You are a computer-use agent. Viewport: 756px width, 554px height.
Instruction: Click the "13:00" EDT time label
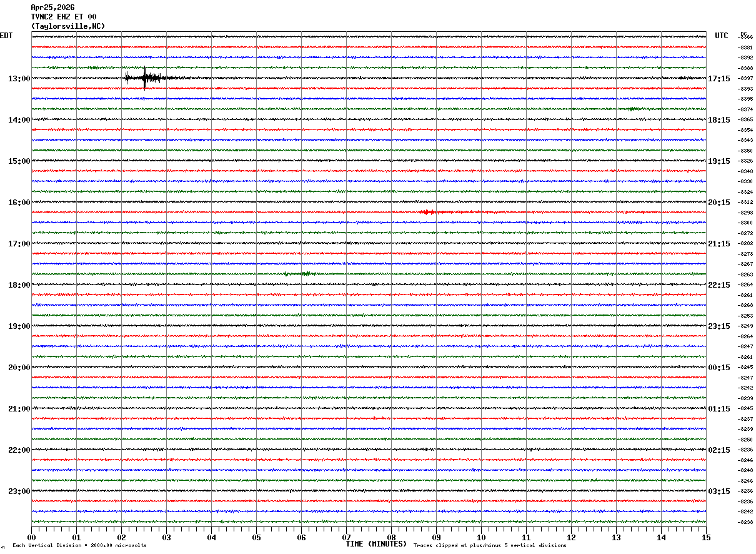click(x=19, y=79)
